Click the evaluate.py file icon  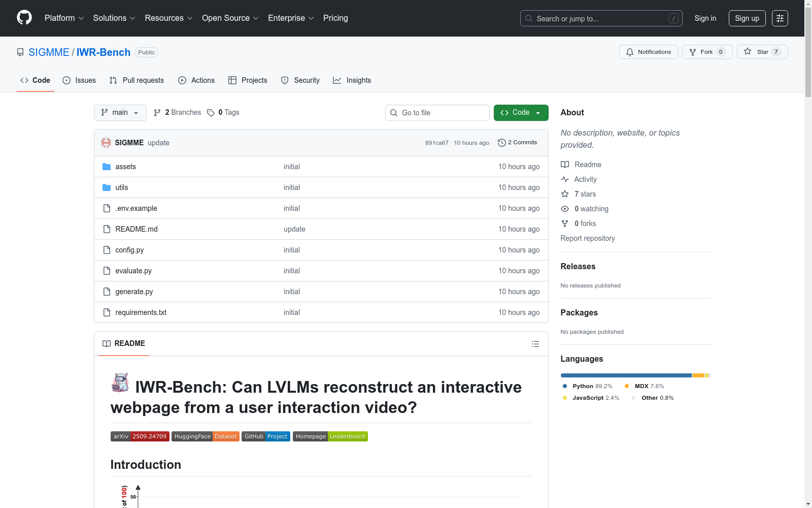[x=107, y=271]
